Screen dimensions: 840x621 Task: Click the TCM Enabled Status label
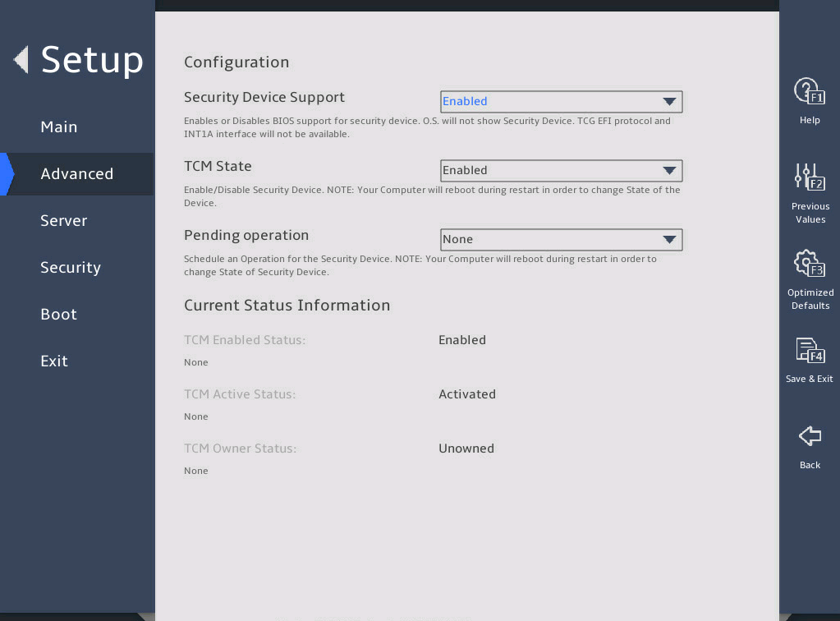coord(245,340)
